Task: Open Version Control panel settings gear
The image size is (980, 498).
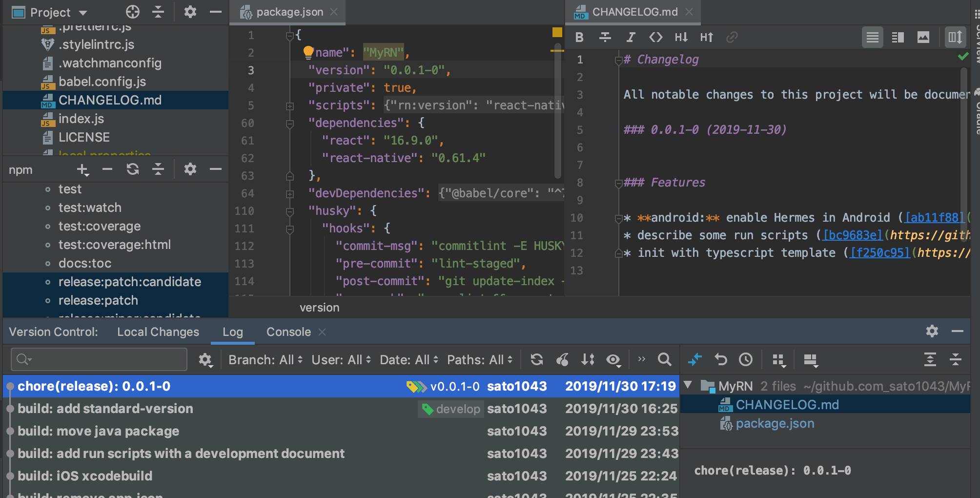Action: 932,331
